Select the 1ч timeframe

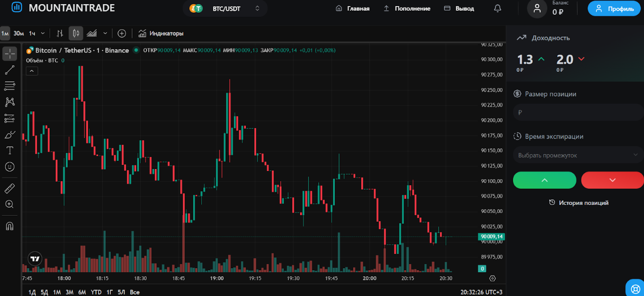point(32,33)
